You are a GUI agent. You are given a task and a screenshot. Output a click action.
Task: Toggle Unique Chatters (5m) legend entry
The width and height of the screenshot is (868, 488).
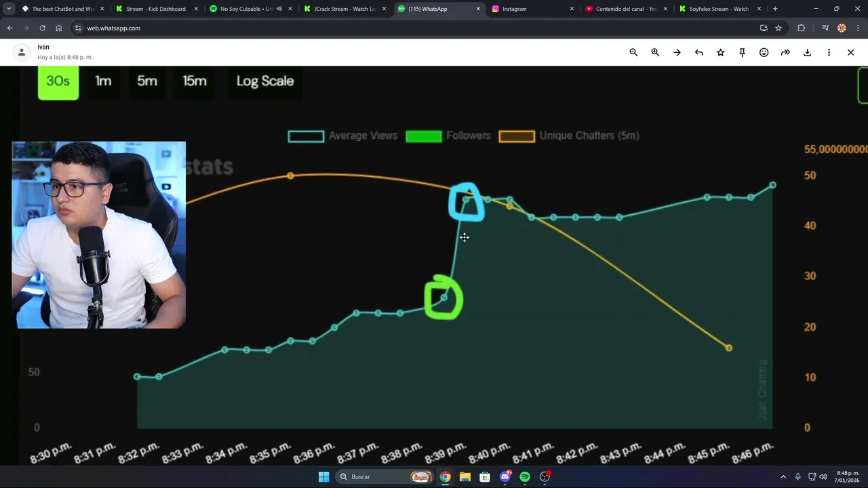point(569,136)
